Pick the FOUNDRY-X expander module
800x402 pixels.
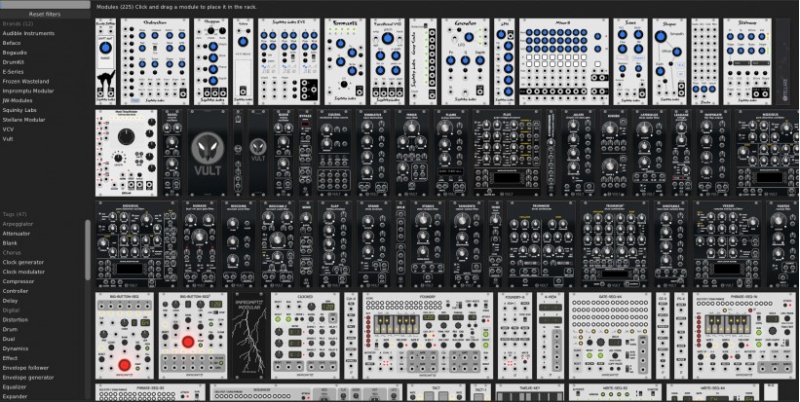click(x=515, y=336)
